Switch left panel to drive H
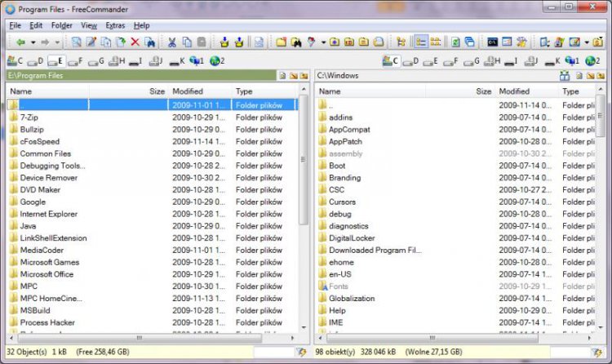 click(117, 61)
